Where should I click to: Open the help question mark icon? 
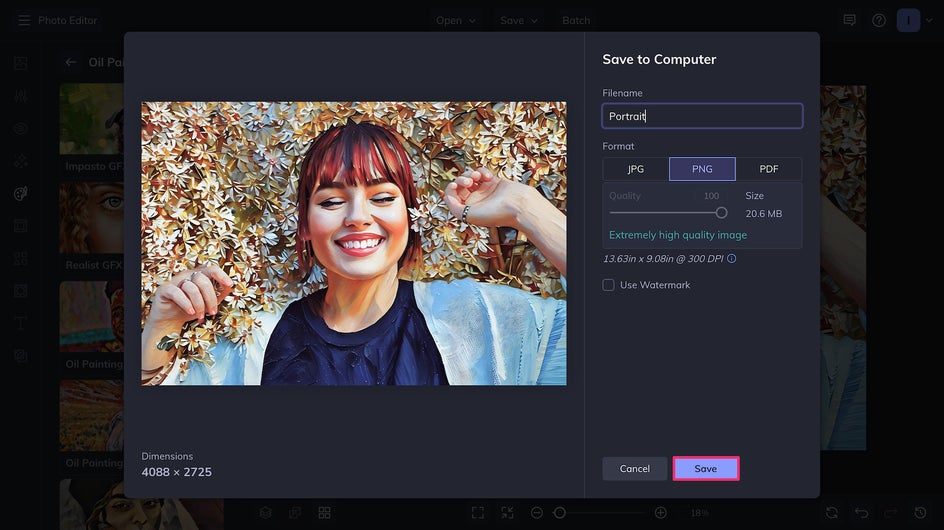tap(879, 20)
